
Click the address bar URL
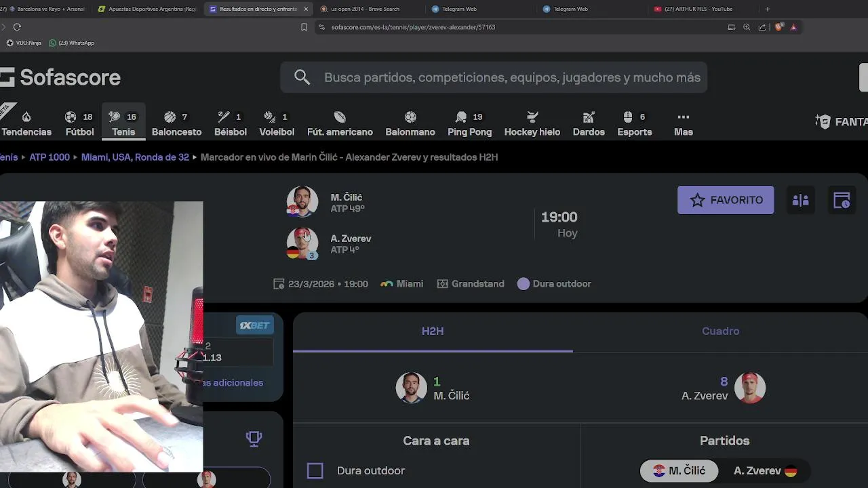[413, 27]
